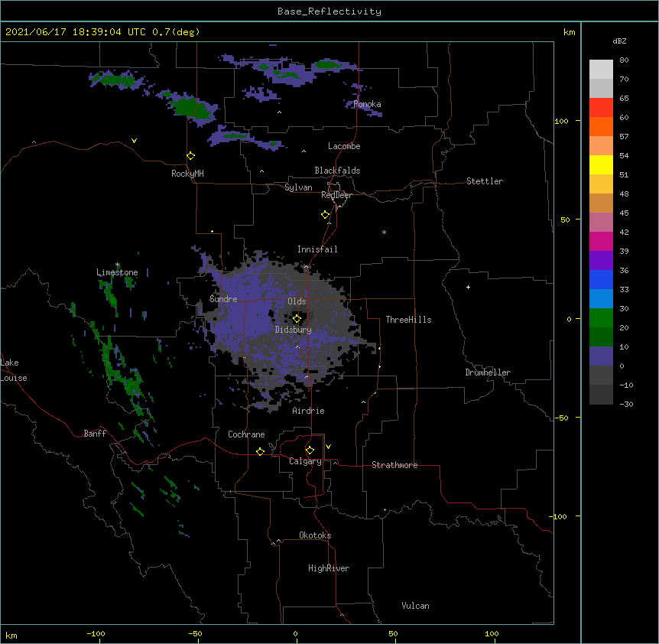The width and height of the screenshot is (659, 644).
Task: Click the HighRiver town label
Action: (329, 568)
